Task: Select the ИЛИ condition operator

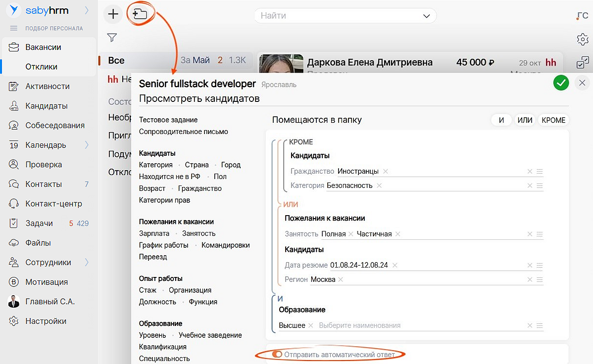Action: click(x=525, y=120)
